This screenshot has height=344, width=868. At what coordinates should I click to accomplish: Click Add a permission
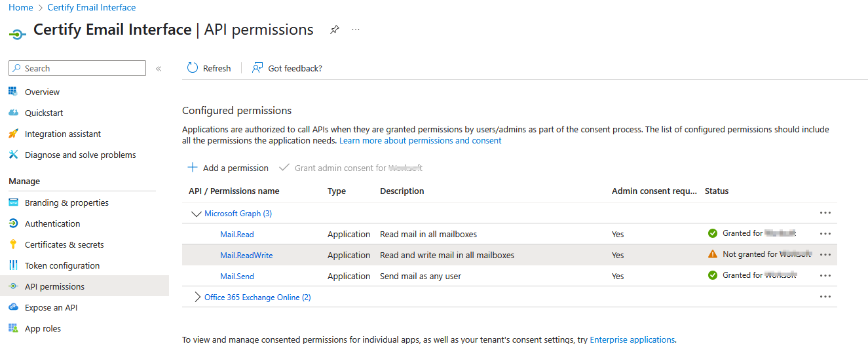pos(228,168)
